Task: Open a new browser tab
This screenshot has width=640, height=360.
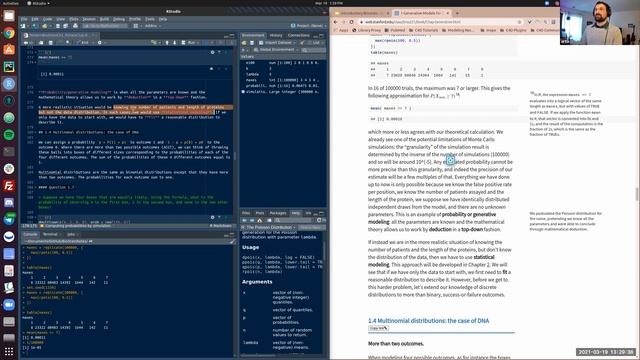Action: coord(457,13)
